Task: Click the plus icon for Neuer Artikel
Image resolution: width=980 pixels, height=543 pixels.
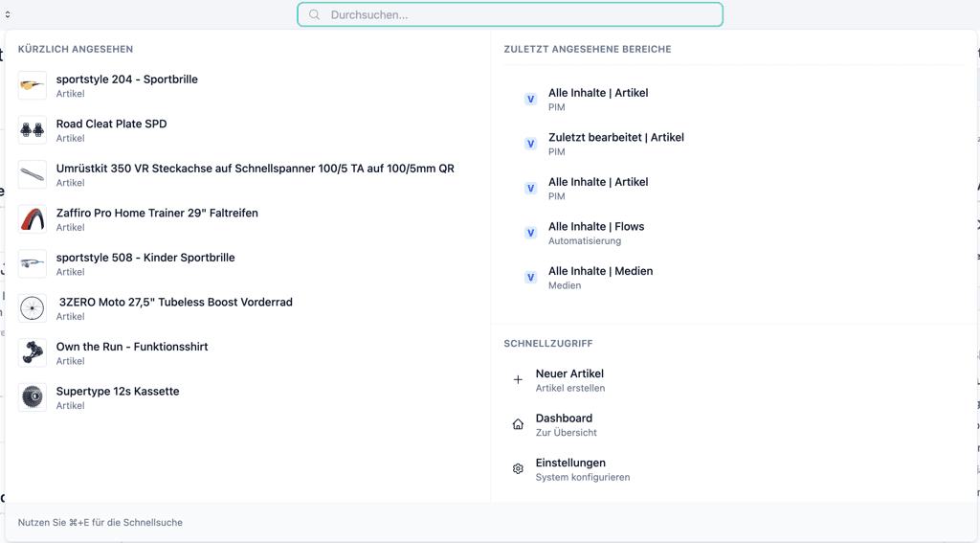Action: [x=518, y=380]
